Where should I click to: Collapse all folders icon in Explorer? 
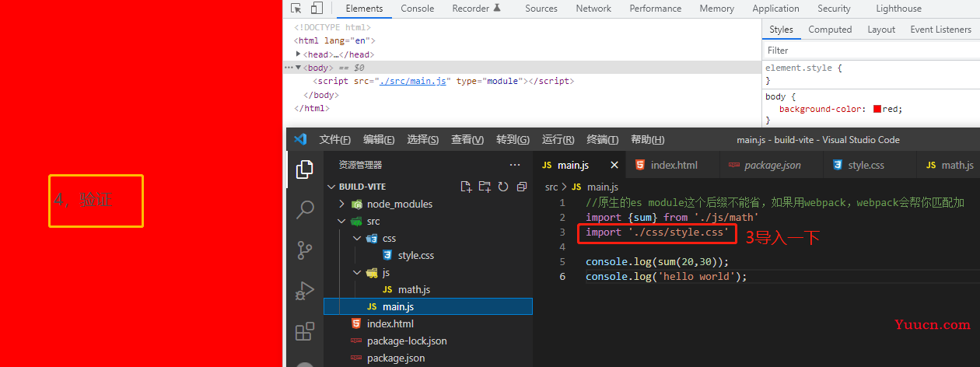tap(522, 187)
